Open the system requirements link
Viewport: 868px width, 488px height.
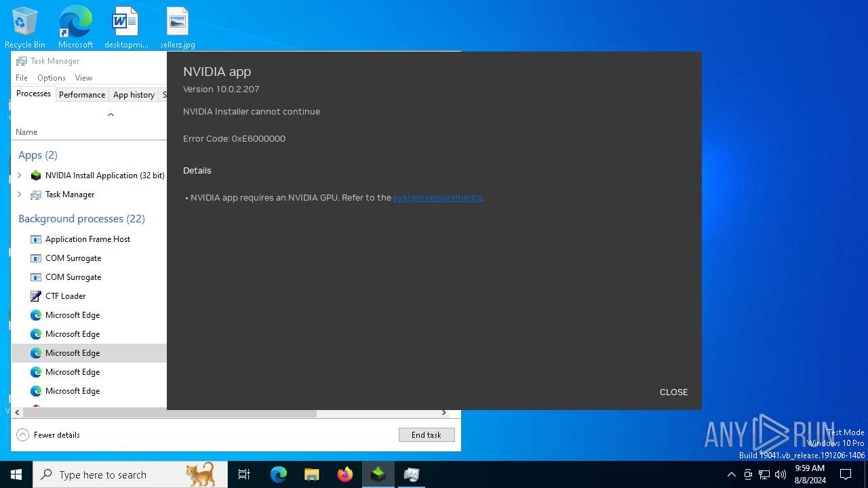[x=437, y=198]
